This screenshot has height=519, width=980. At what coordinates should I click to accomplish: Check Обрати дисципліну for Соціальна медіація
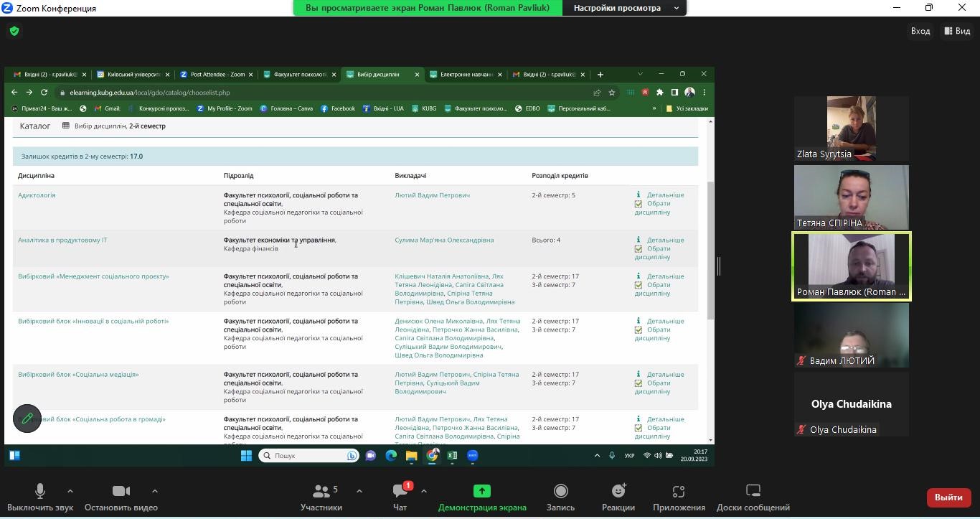638,383
